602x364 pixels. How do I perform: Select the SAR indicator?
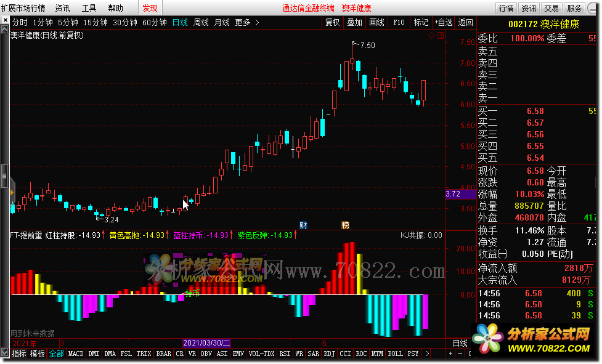click(x=313, y=354)
